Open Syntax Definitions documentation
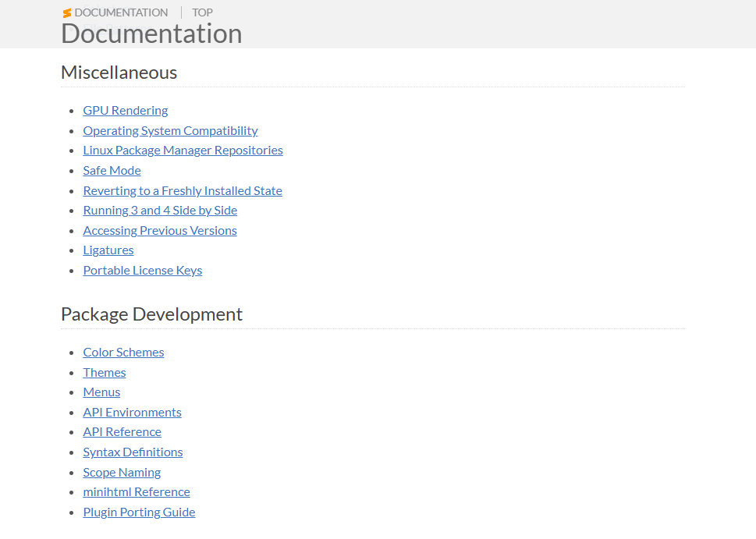The width and height of the screenshot is (756, 539). pyautogui.click(x=133, y=452)
